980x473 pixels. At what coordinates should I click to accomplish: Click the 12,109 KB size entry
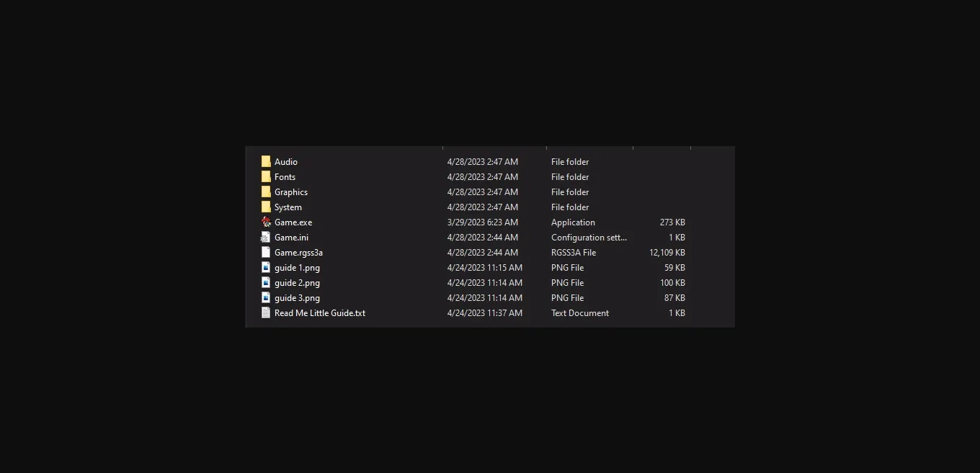[667, 253]
